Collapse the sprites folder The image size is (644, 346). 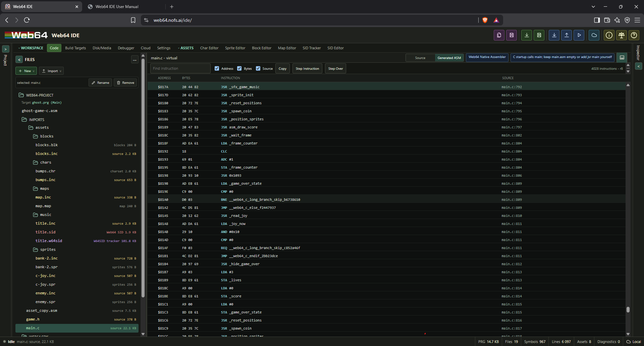(44, 249)
